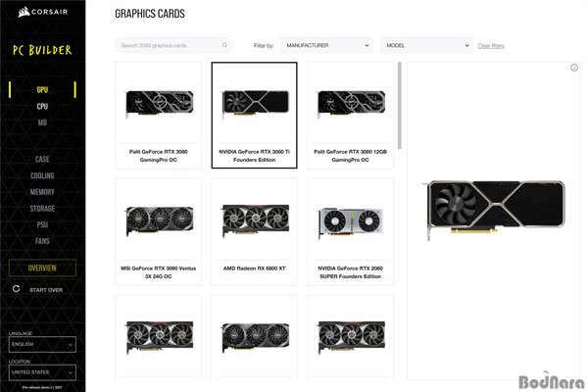Select Palit GeForce RTX 3080 GamingPro OC card
Image resolution: width=588 pixels, height=392 pixels.
coord(158,116)
